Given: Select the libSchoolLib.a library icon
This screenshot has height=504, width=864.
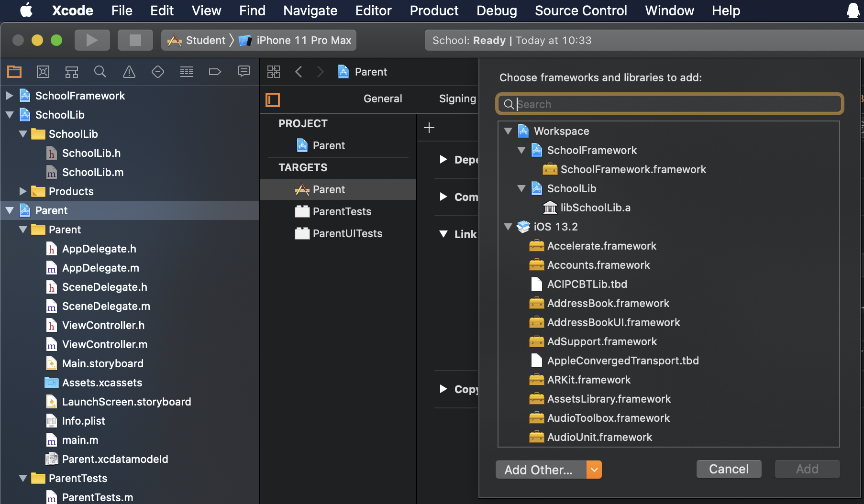Looking at the screenshot, I should click(550, 208).
